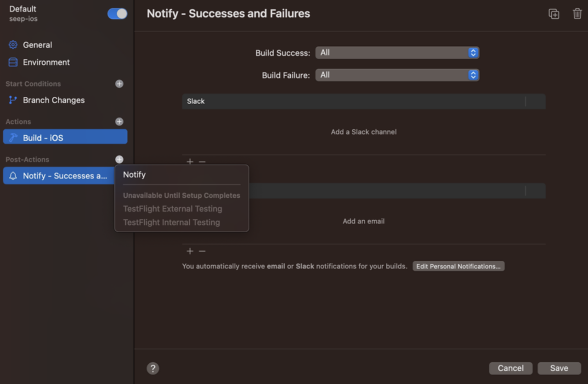Click the duplicate workflow icon
This screenshot has height=384, width=588.
554,14
